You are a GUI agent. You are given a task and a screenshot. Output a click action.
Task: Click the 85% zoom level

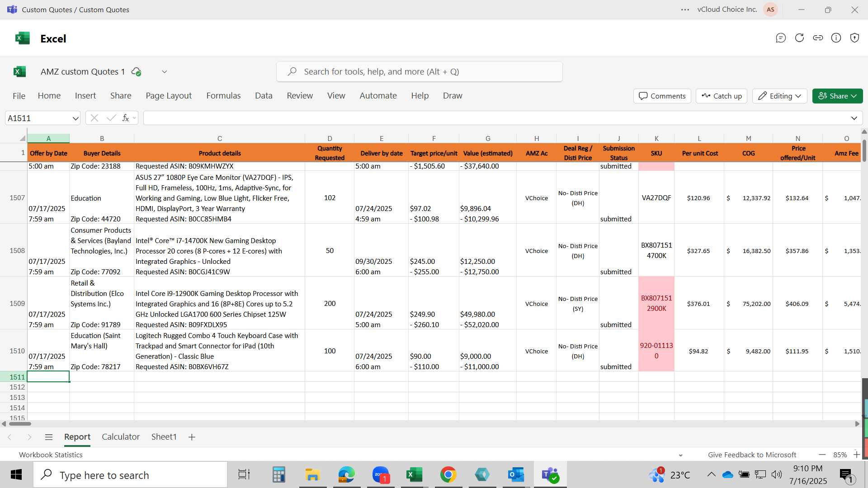840,455
